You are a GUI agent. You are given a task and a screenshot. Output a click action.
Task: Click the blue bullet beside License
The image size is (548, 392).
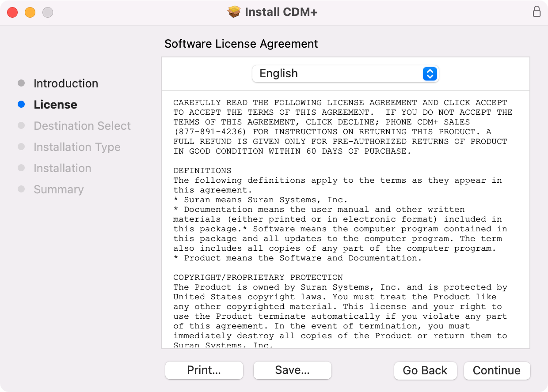coord(21,105)
